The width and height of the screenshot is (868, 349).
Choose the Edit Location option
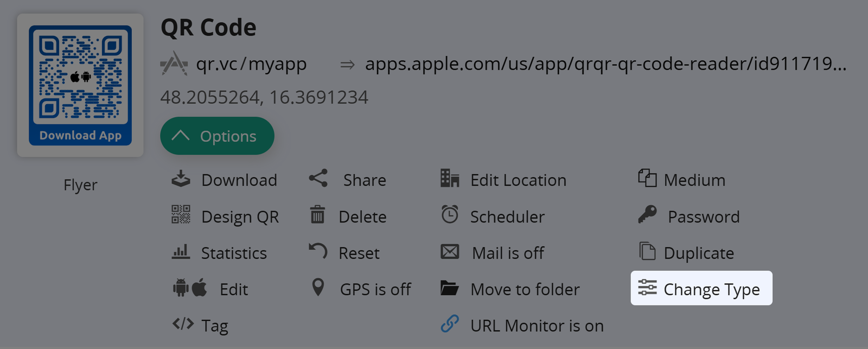(518, 180)
